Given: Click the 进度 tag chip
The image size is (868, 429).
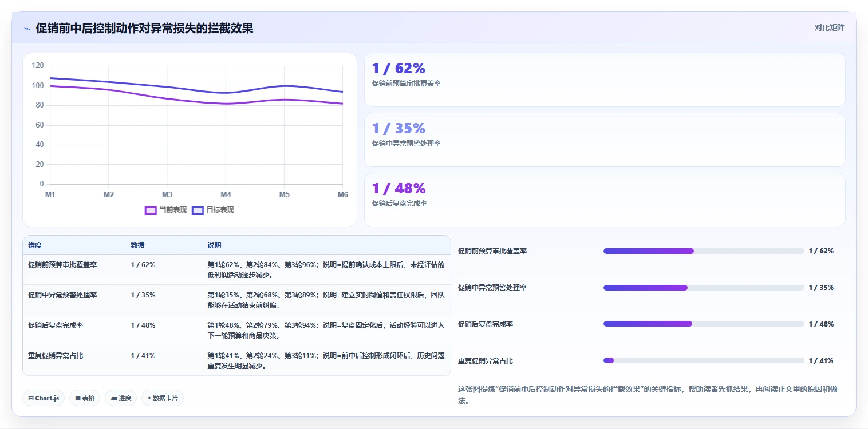Looking at the screenshot, I should point(121,398).
